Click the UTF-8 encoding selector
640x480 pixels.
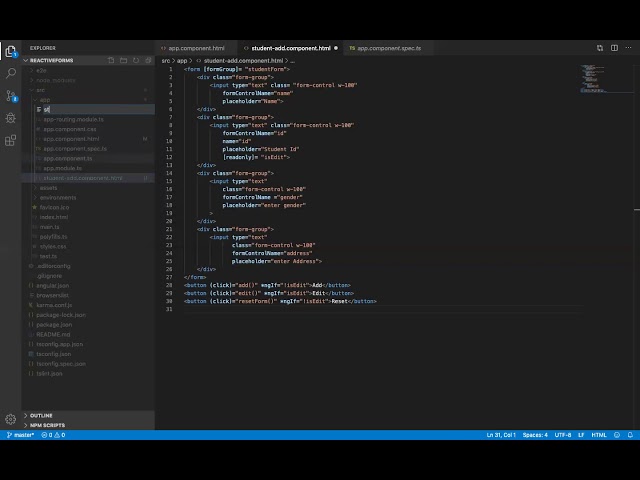click(563, 435)
